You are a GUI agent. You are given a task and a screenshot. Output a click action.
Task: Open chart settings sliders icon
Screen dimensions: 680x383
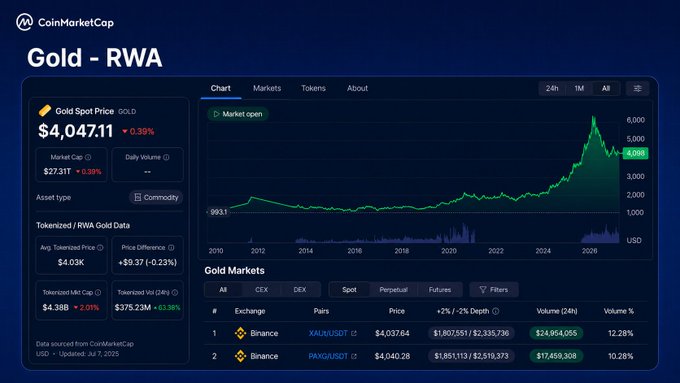click(638, 88)
